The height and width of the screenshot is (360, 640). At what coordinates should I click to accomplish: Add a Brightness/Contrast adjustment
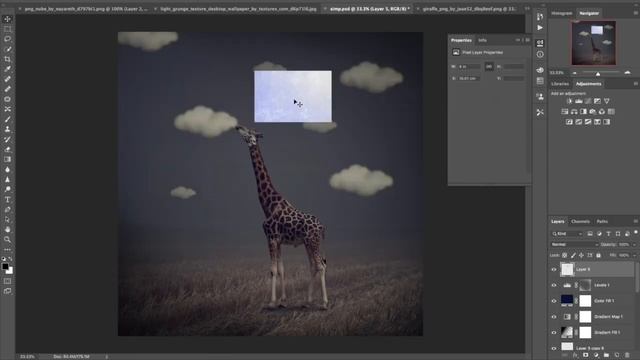569,101
